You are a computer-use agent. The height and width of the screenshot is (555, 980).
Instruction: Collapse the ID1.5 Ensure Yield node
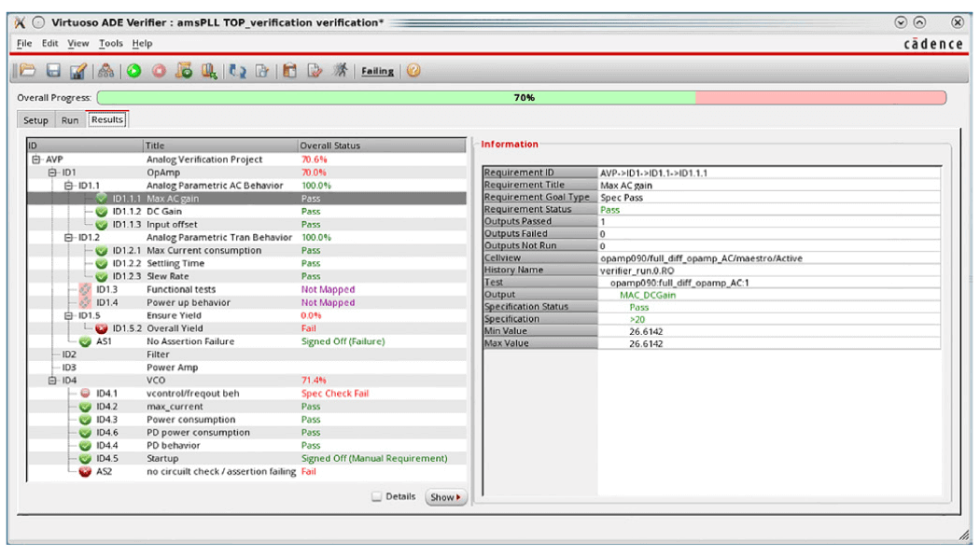coord(69,316)
